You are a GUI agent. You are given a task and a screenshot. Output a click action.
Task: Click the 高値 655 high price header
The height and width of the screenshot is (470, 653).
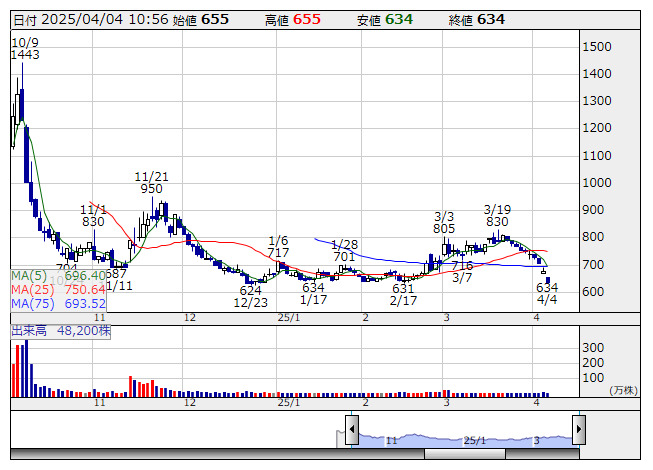293,20
